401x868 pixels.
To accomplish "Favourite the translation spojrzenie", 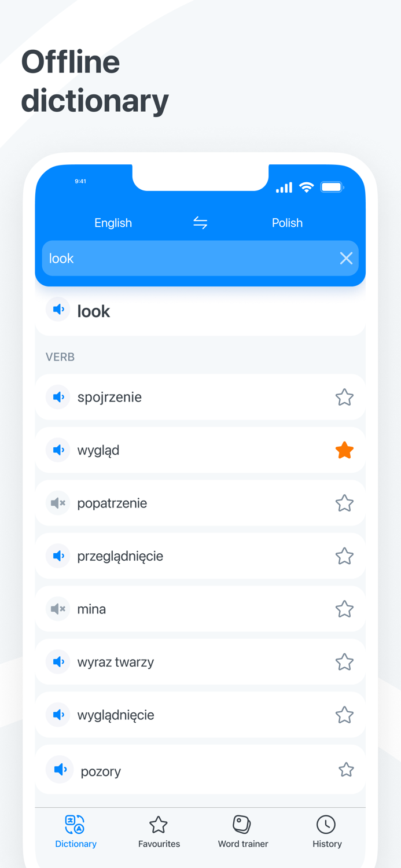I will (344, 397).
